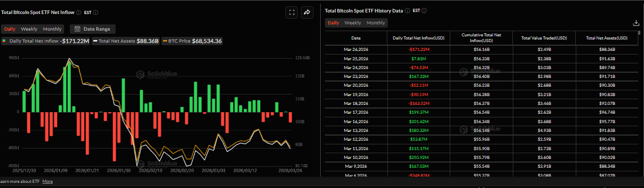
Task: Click the Total Value Traded(USD) column header
Action: (544, 38)
